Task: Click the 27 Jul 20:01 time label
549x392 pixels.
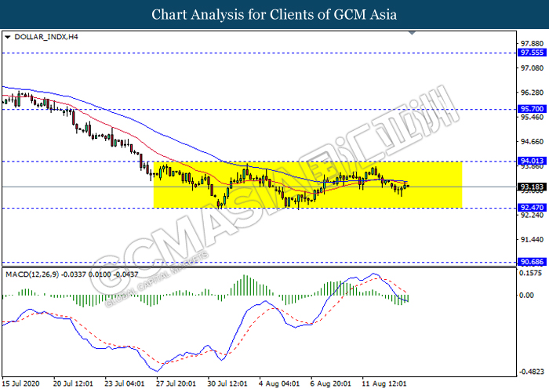Action: [176, 383]
